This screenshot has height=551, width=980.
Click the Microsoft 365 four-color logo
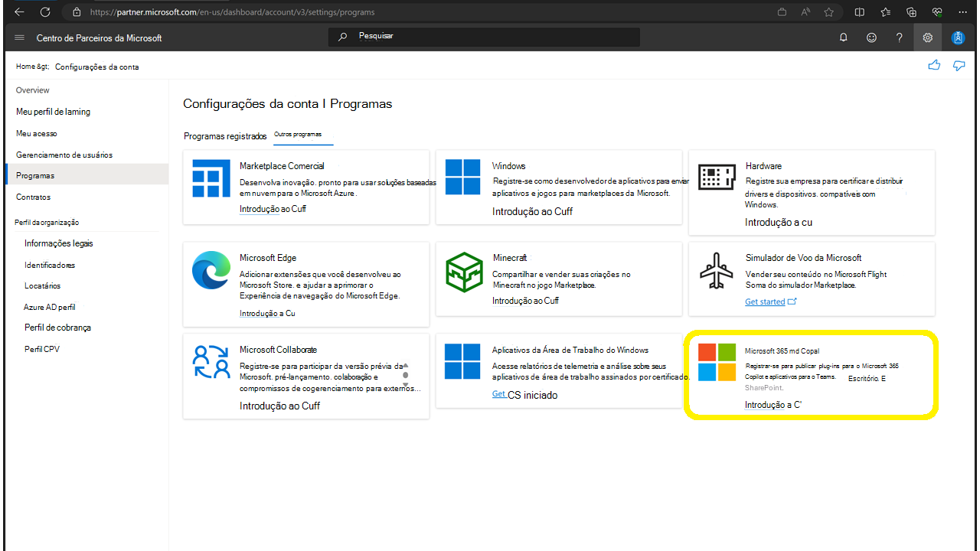pos(717,362)
